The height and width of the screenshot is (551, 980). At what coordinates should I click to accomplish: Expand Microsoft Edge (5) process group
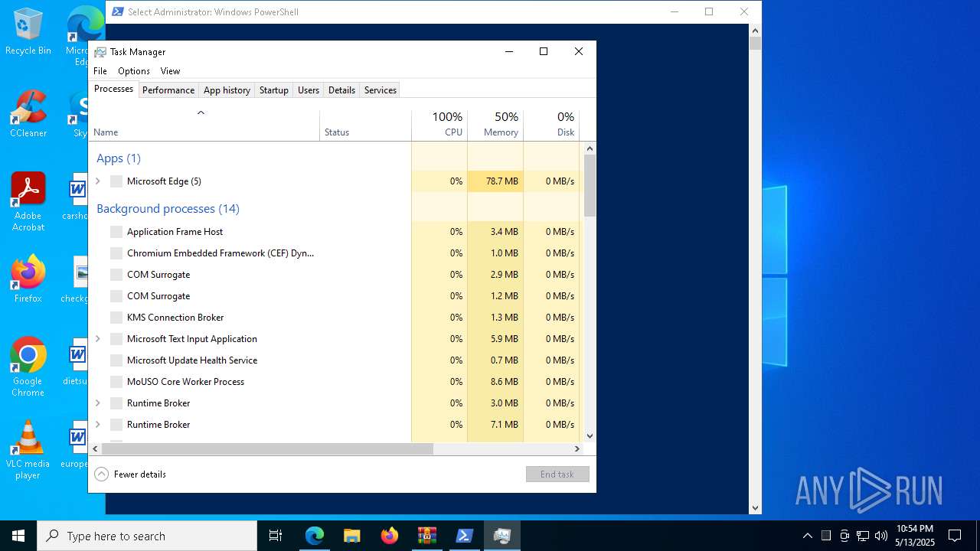click(98, 181)
